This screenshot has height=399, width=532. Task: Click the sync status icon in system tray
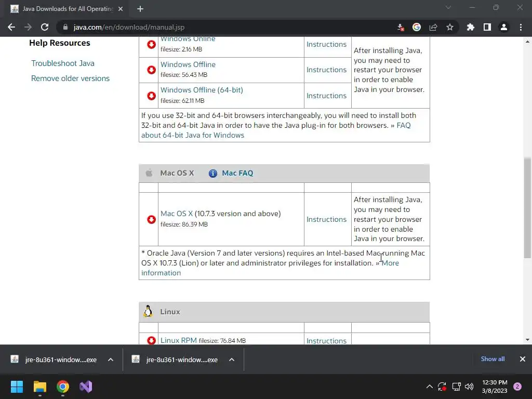coord(442,387)
